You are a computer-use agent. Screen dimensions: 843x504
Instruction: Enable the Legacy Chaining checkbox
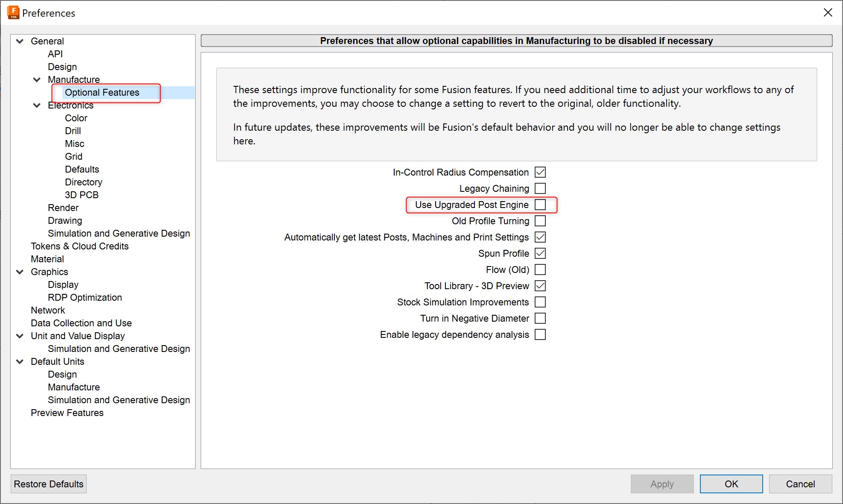[x=541, y=188]
